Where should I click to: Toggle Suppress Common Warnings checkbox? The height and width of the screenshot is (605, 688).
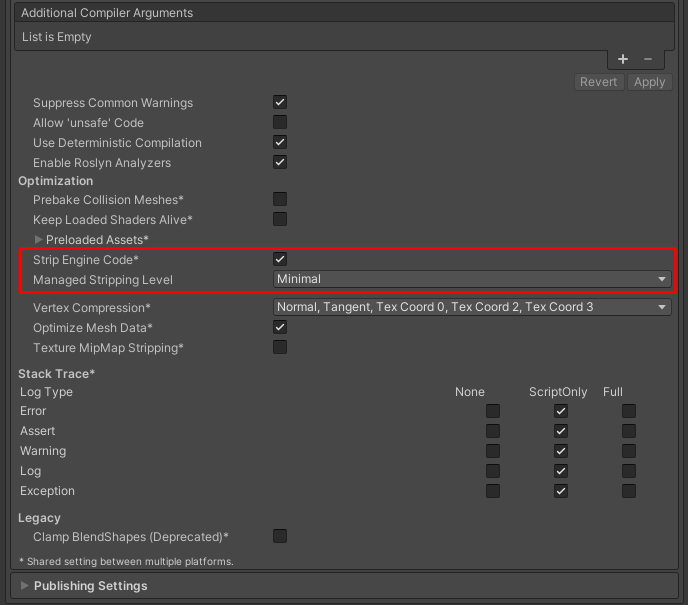pyautogui.click(x=280, y=102)
